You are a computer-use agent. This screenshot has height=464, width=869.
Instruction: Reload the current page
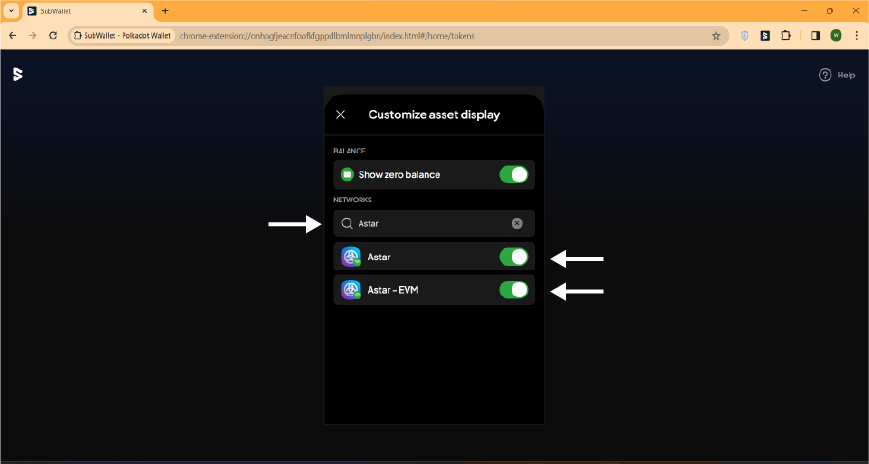coord(52,35)
